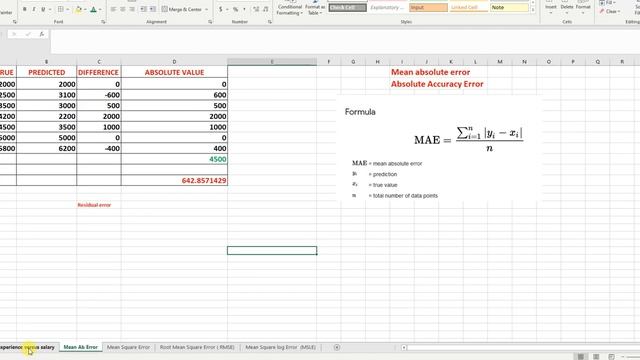Apply percent style
640x360 pixels.
pos(236,9)
